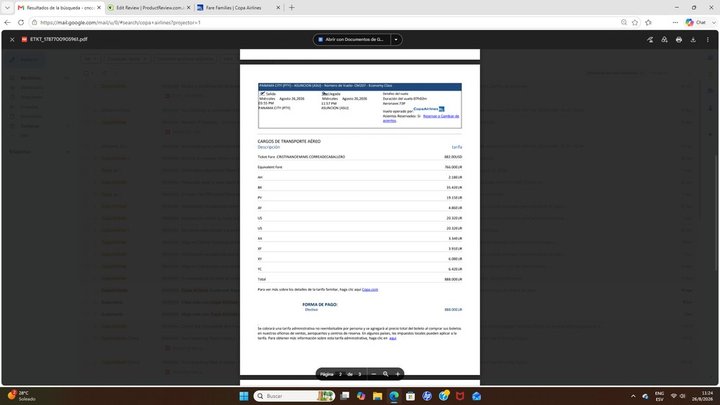Screen dimensions: 720x405
Task: Bookmark this page with the star icon
Action: tap(635, 22)
